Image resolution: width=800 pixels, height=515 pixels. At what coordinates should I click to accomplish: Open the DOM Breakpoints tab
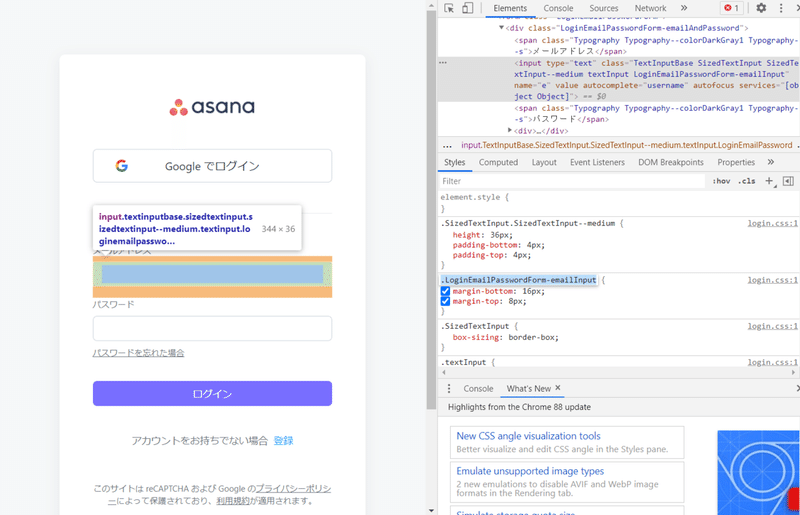tap(670, 162)
